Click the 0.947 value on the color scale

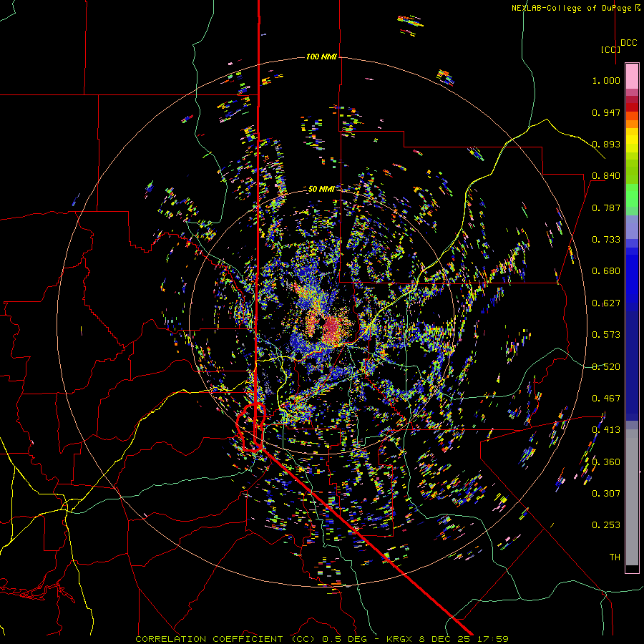click(x=606, y=112)
